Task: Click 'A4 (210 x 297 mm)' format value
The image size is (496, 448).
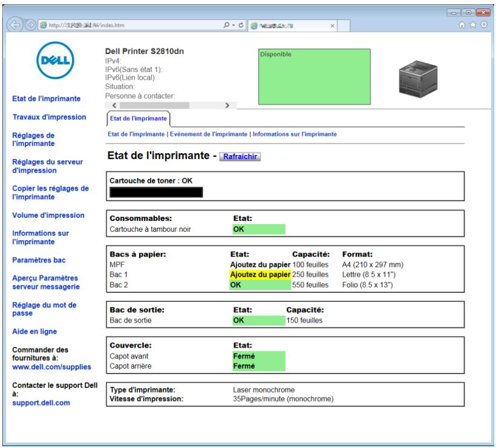Action: point(373,265)
